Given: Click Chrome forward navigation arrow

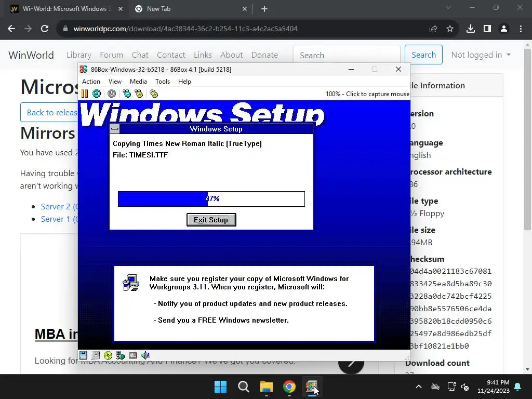Looking at the screenshot, I should 28,29.
